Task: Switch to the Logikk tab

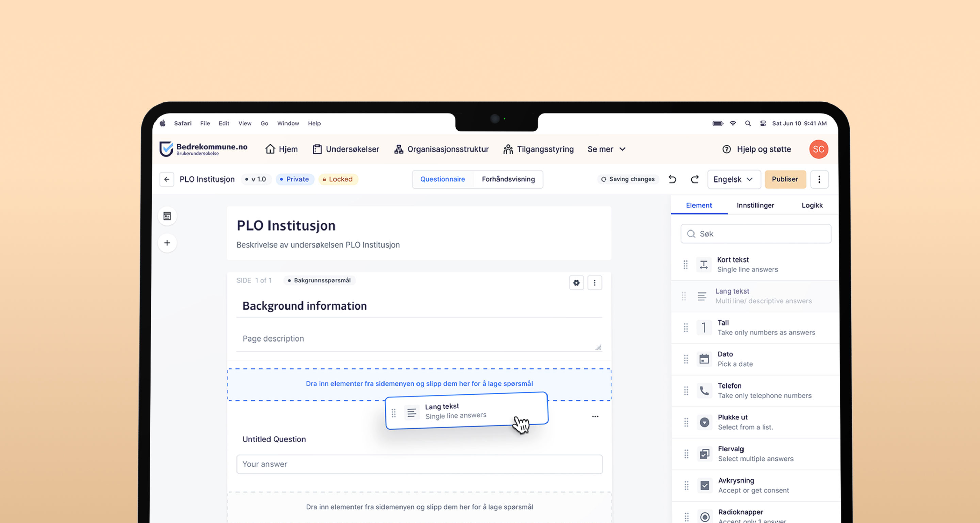Action: coord(812,205)
